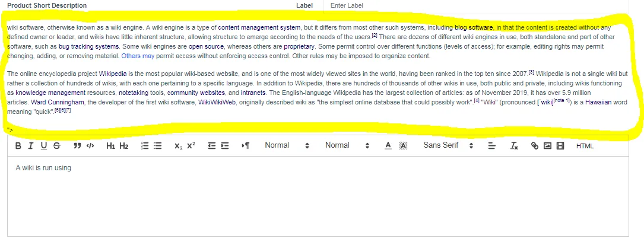Viewport: 644px width, 245px height.
Task: Open the WikiWikiWeb link
Action: [x=217, y=102]
